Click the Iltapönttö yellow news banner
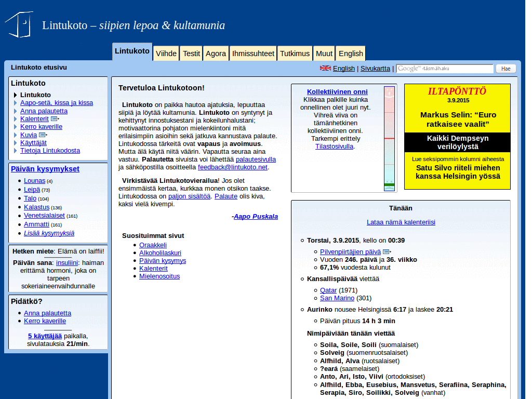 click(457, 137)
